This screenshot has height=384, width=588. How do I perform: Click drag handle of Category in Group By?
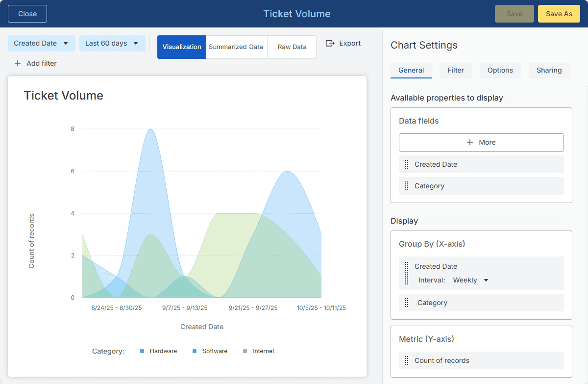tap(407, 303)
